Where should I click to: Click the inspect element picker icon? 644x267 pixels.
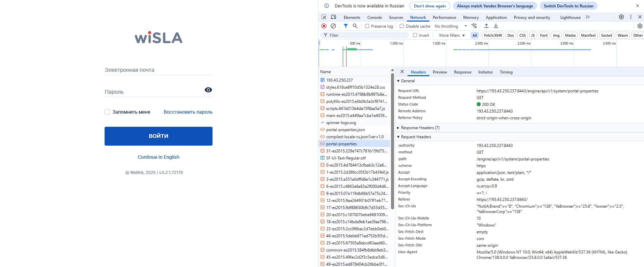324,17
